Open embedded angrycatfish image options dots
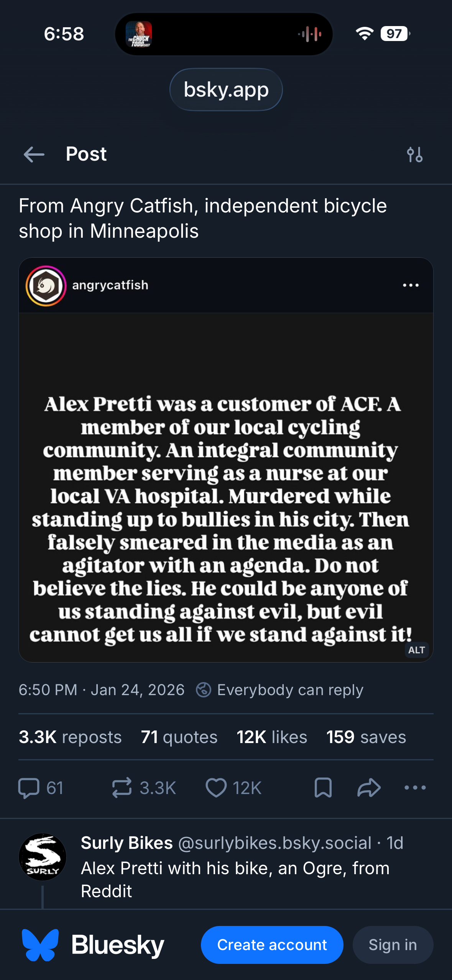This screenshot has height=980, width=452. (411, 285)
